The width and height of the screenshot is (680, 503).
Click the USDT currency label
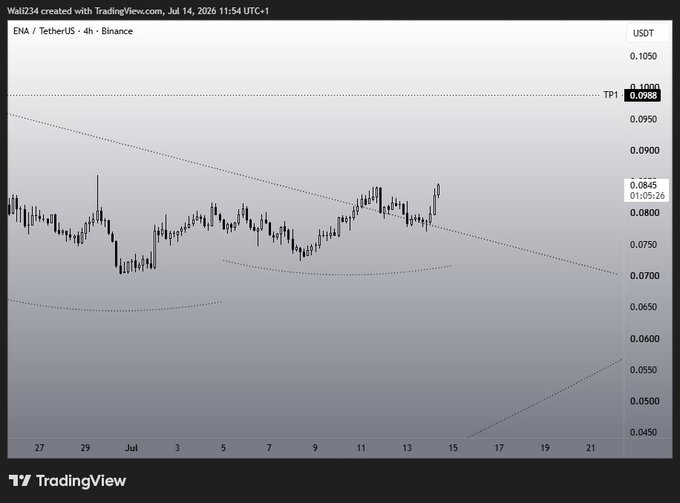(x=643, y=33)
